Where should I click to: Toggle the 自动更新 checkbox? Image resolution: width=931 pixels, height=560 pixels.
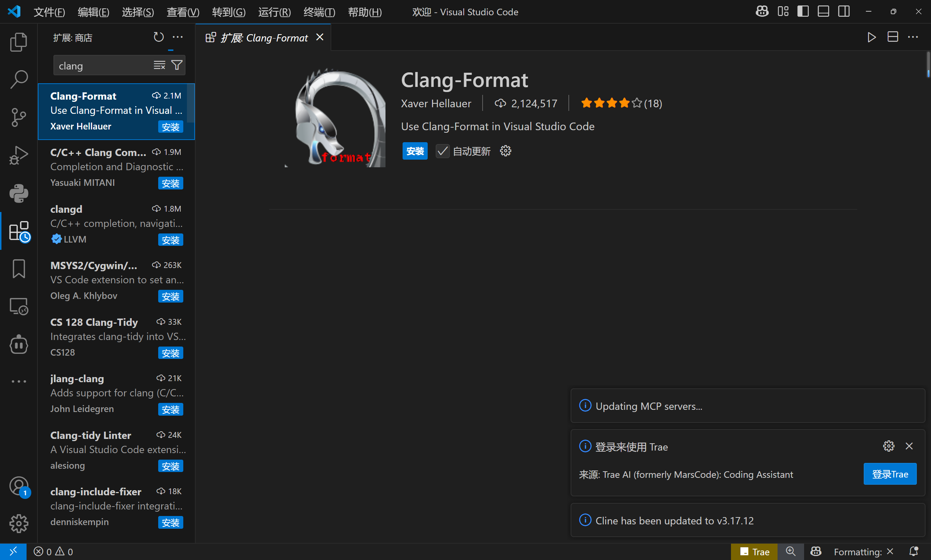coord(442,151)
